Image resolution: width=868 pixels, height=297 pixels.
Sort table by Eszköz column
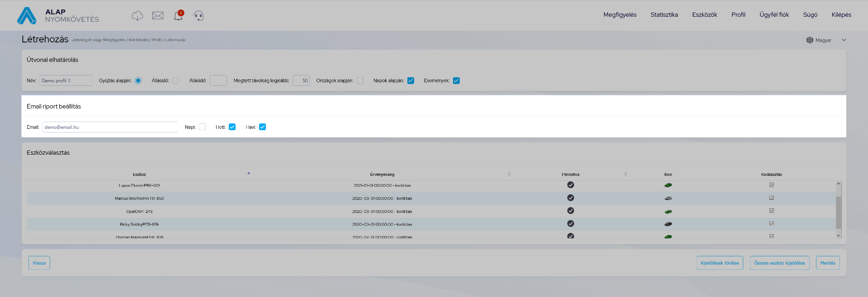(139, 174)
